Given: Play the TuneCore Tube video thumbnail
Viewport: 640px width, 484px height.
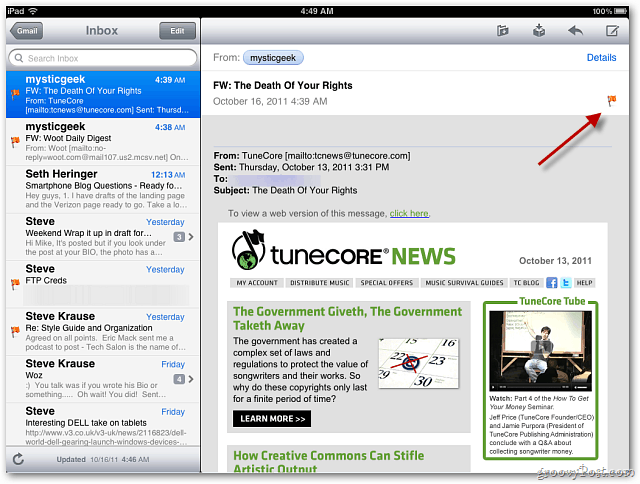Looking at the screenshot, I should [x=540, y=351].
